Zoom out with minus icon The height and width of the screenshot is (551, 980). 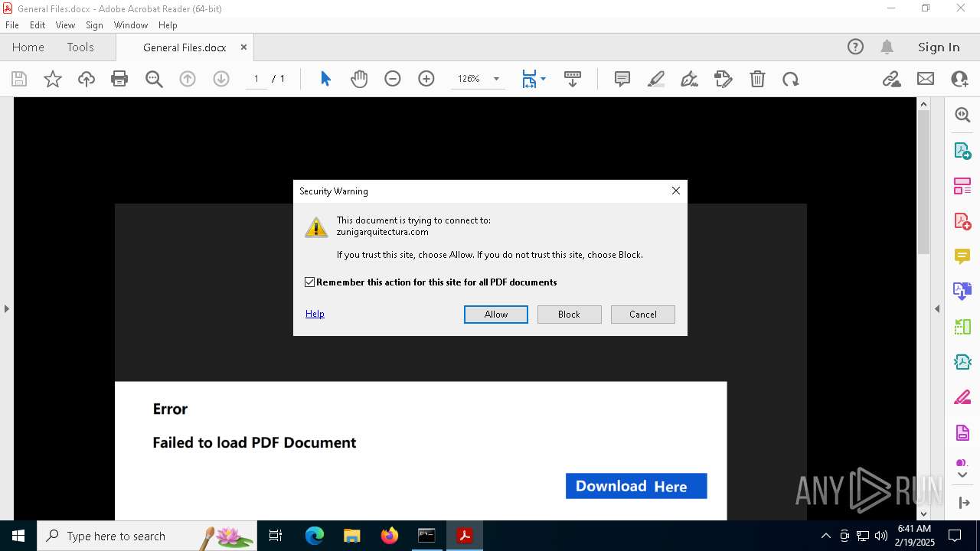pyautogui.click(x=393, y=79)
